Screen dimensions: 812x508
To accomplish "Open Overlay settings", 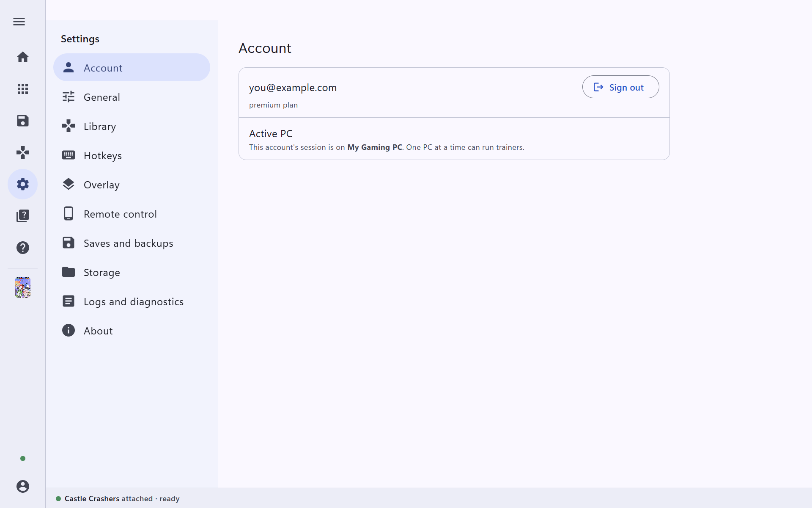I will click(x=132, y=185).
